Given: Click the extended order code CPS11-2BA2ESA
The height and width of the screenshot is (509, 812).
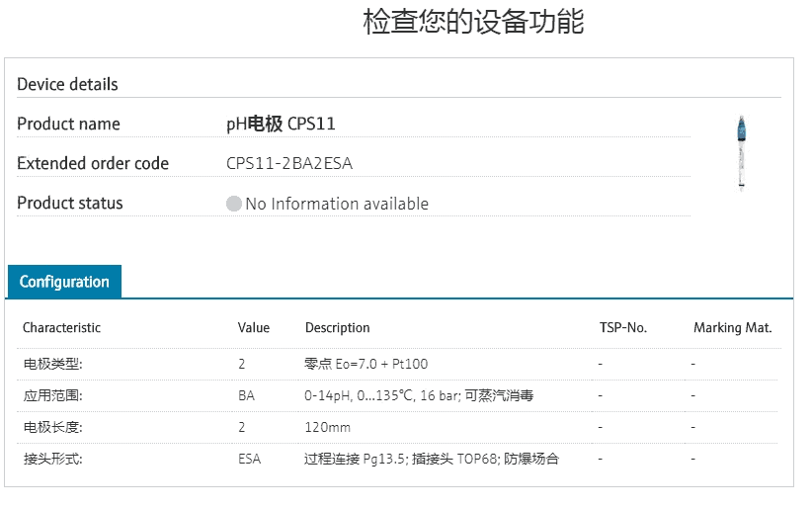Looking at the screenshot, I should [289, 164].
